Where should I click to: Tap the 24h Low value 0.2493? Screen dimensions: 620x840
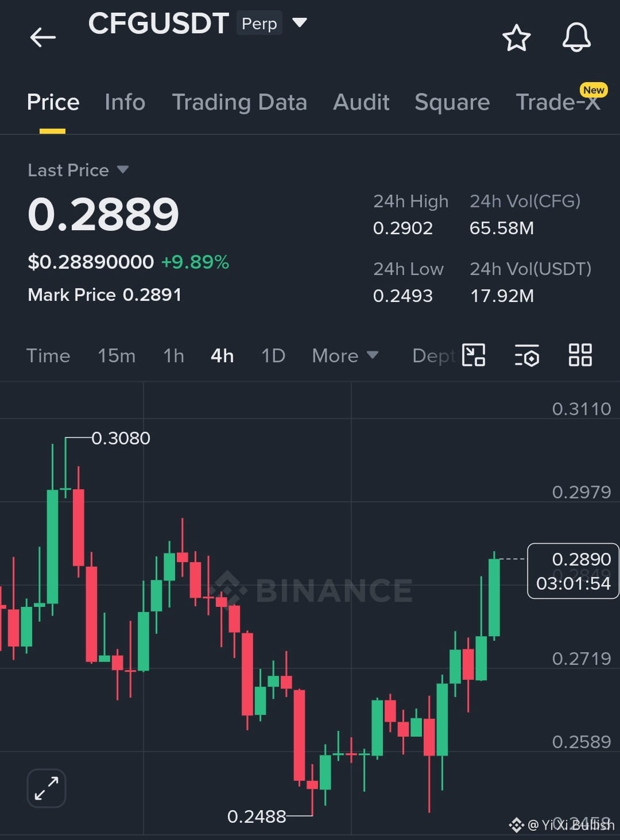pos(403,296)
